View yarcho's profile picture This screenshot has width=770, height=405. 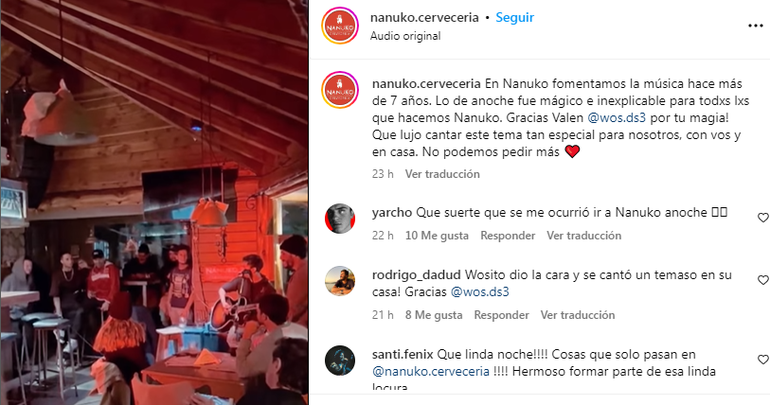[x=340, y=218]
